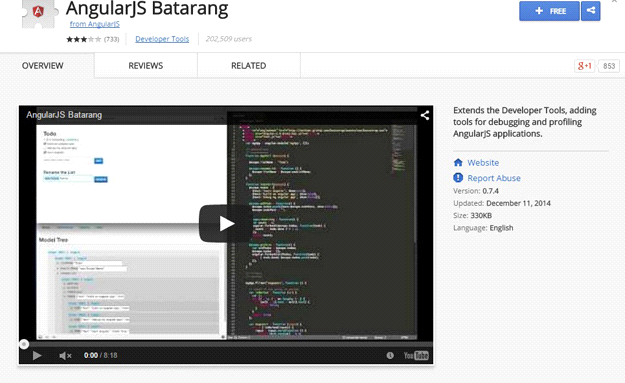Click the video progress bar scrubber

(x=24, y=344)
